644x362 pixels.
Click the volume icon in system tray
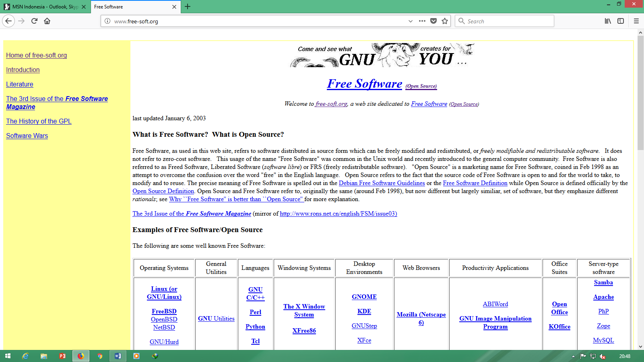coord(603,356)
